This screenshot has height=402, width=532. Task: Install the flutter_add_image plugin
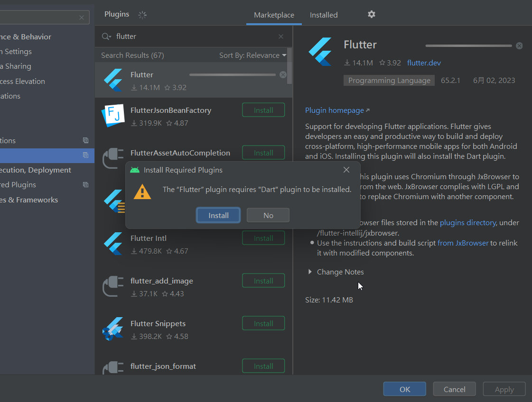click(x=263, y=281)
